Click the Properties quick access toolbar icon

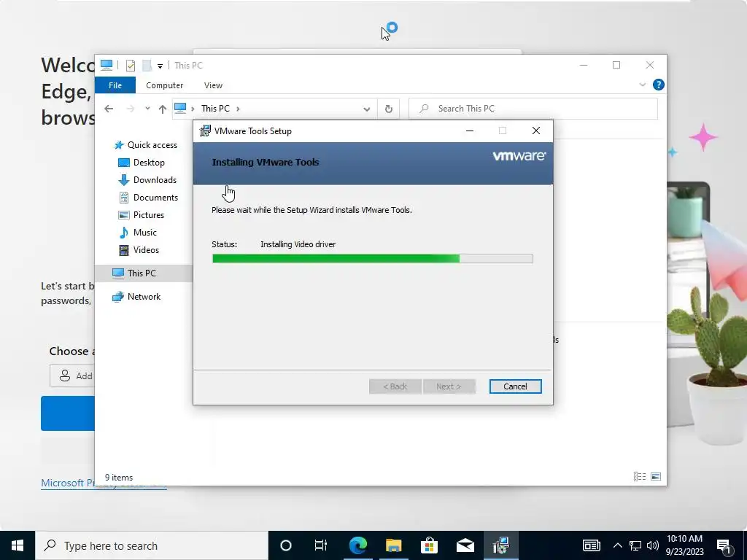tap(131, 65)
